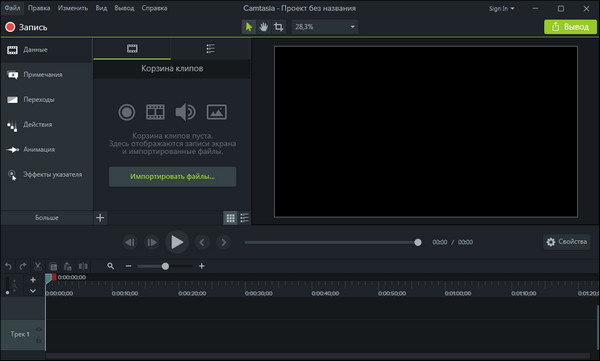Click the paste icon in timeline toolbar

[x=68, y=266]
